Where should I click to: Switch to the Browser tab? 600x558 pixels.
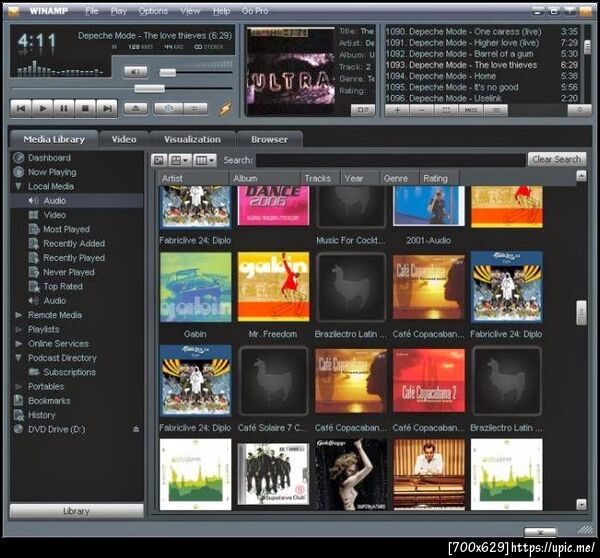coord(269,139)
